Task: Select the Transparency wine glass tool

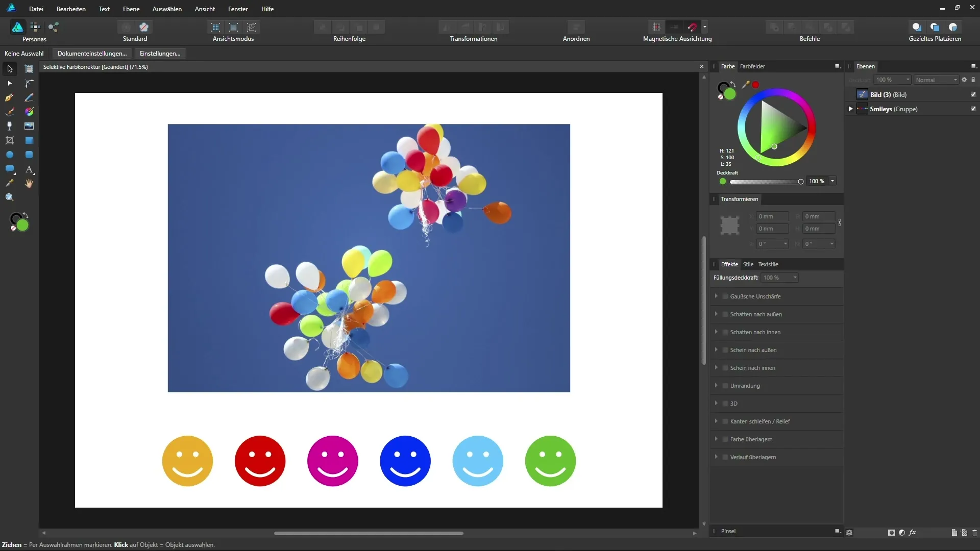Action: 9,126
